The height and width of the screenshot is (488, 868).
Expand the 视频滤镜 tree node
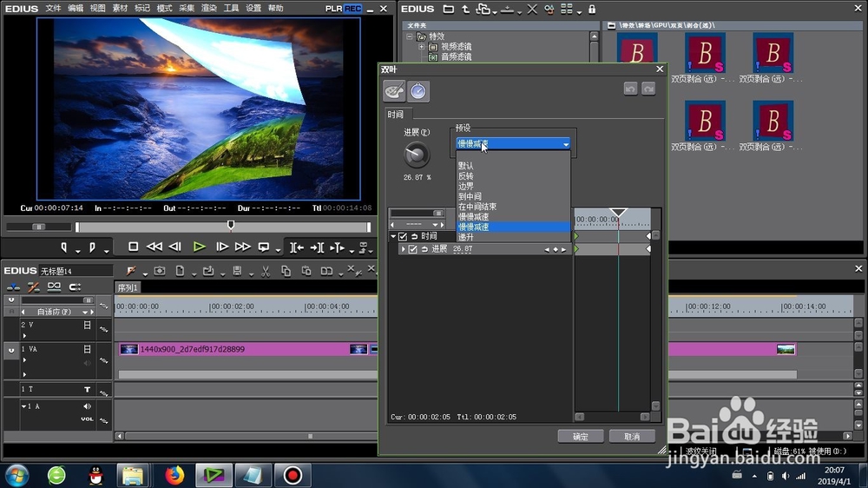(421, 47)
